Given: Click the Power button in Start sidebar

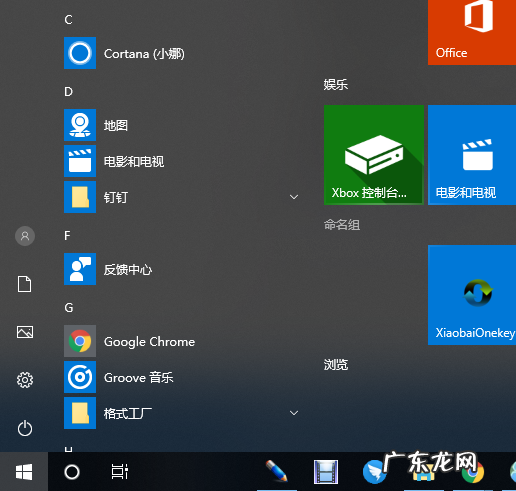Looking at the screenshot, I should click(x=25, y=428).
